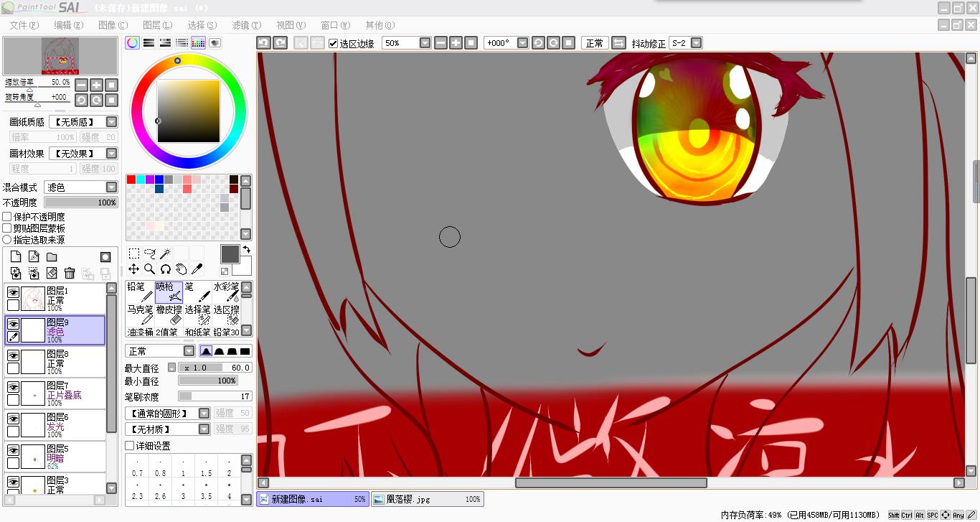Hide layer 图层1
The image size is (980, 522).
13,292
